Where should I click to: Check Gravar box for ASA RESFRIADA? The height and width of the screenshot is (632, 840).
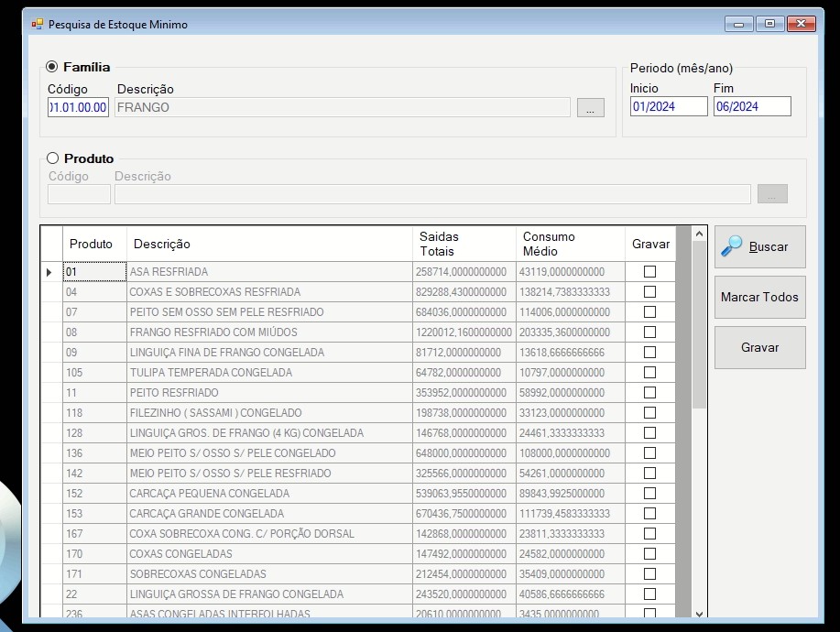(649, 271)
